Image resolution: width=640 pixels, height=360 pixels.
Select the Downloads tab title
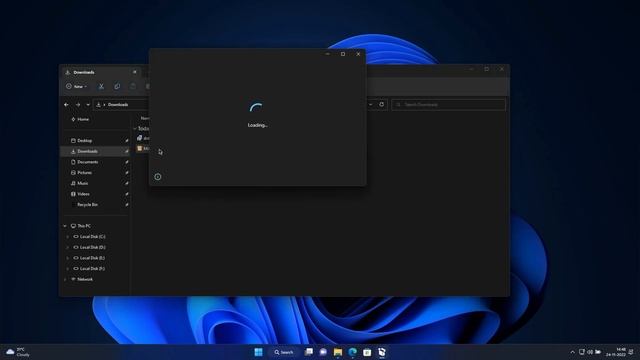pos(84,72)
